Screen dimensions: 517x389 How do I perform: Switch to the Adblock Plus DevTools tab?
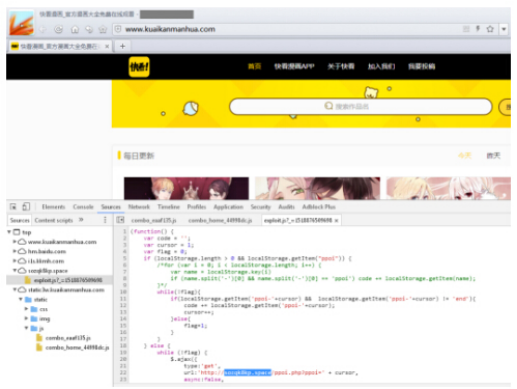point(319,207)
